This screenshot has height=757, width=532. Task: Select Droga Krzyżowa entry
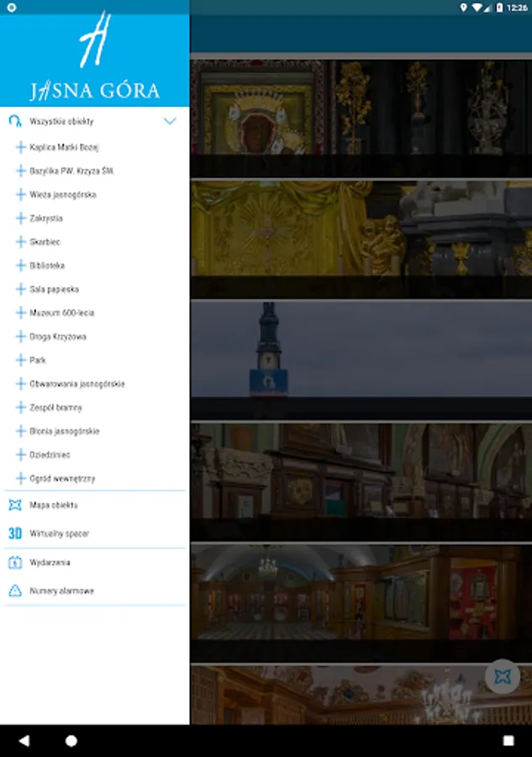[58, 336]
